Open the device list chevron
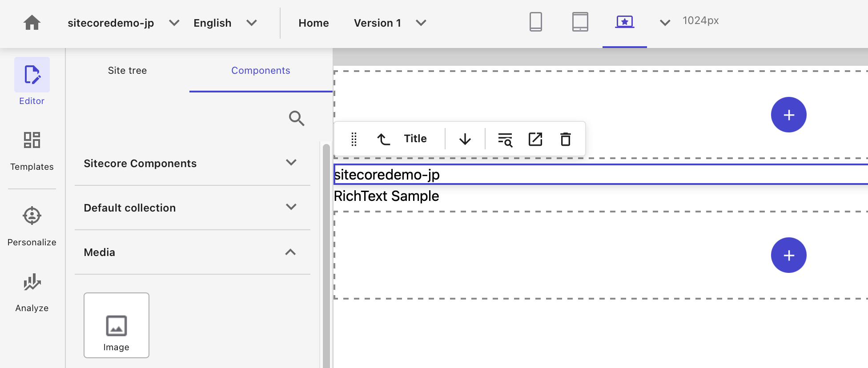Viewport: 868px width, 368px height. [x=665, y=23]
